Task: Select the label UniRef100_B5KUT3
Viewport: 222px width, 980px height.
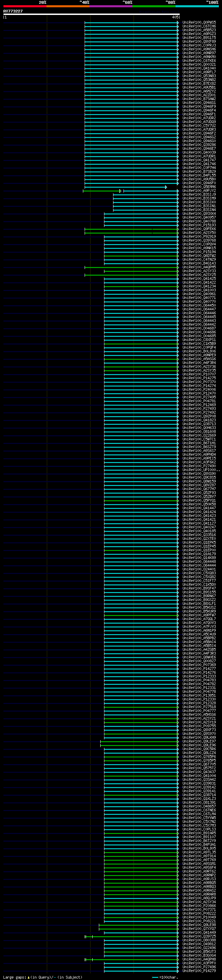Action: click(x=199, y=951)
